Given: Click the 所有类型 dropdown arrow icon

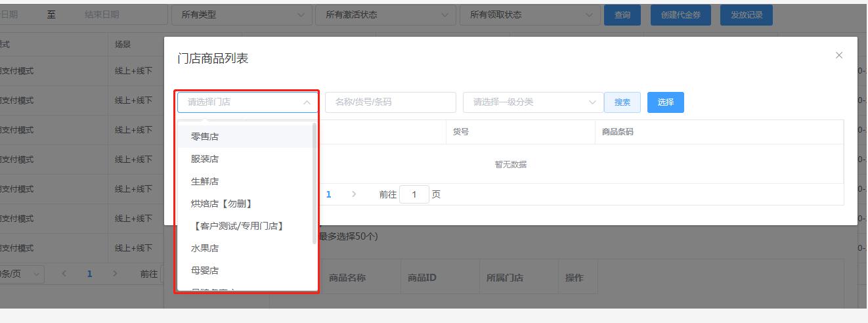Looking at the screenshot, I should click(x=301, y=14).
